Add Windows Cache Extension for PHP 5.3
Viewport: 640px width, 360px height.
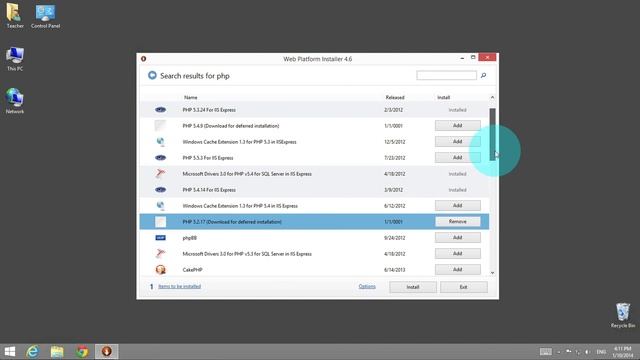click(458, 141)
